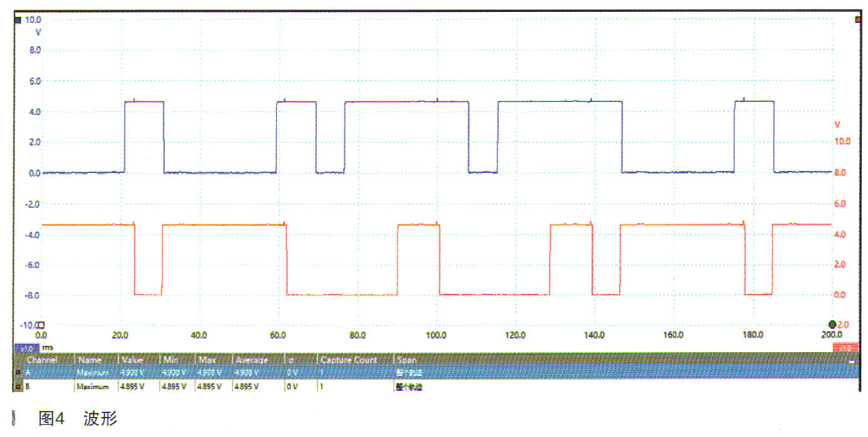Image resolution: width=868 pixels, height=437 pixels.
Task: Select the Channel B Maximum name cell
Action: 92,387
